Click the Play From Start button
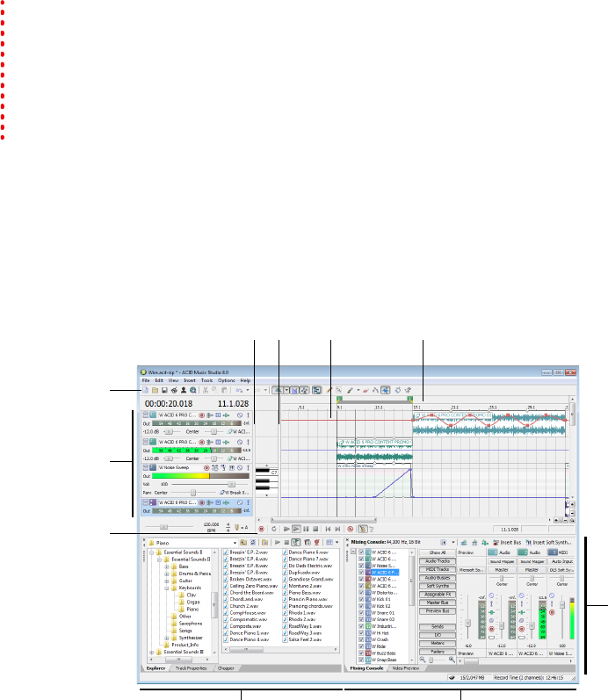This screenshot has height=700, width=608. [x=286, y=529]
